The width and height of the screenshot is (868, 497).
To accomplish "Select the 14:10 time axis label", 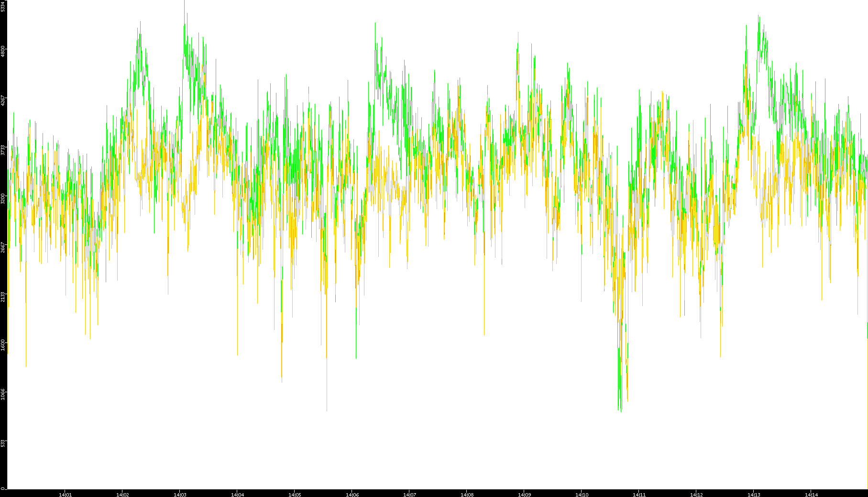I will [x=582, y=495].
